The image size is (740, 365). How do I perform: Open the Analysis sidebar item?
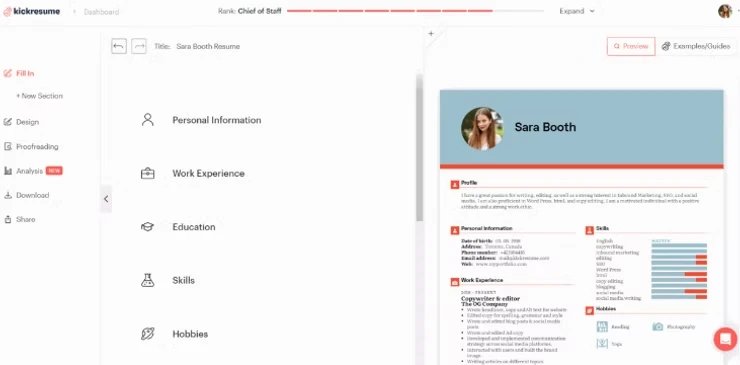[x=29, y=171]
